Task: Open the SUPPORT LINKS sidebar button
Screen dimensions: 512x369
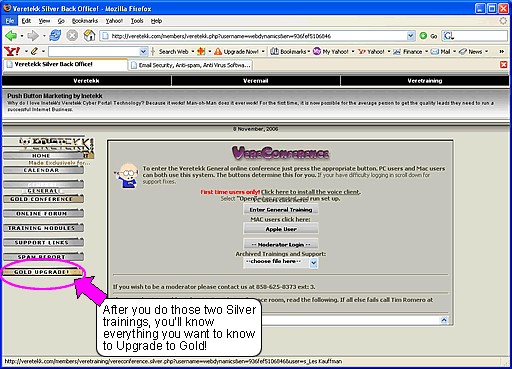Action: tap(43, 242)
